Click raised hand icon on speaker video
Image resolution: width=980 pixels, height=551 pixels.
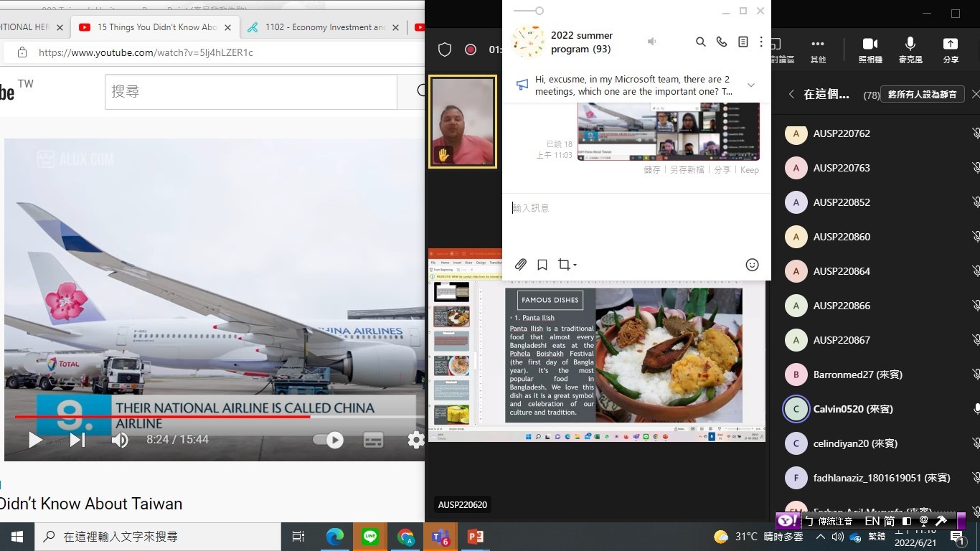pos(443,154)
